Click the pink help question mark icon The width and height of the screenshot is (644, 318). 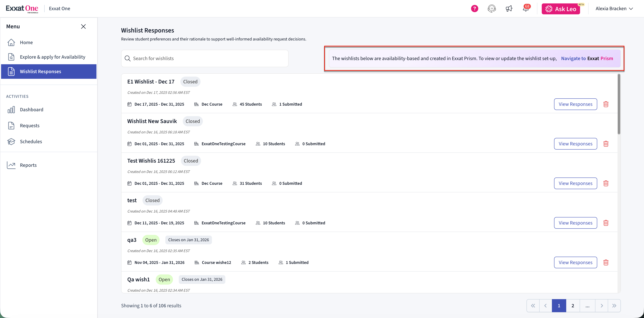(x=474, y=9)
